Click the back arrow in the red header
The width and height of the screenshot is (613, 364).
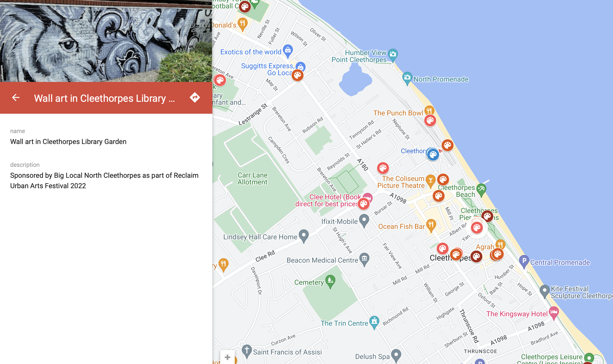coord(16,98)
